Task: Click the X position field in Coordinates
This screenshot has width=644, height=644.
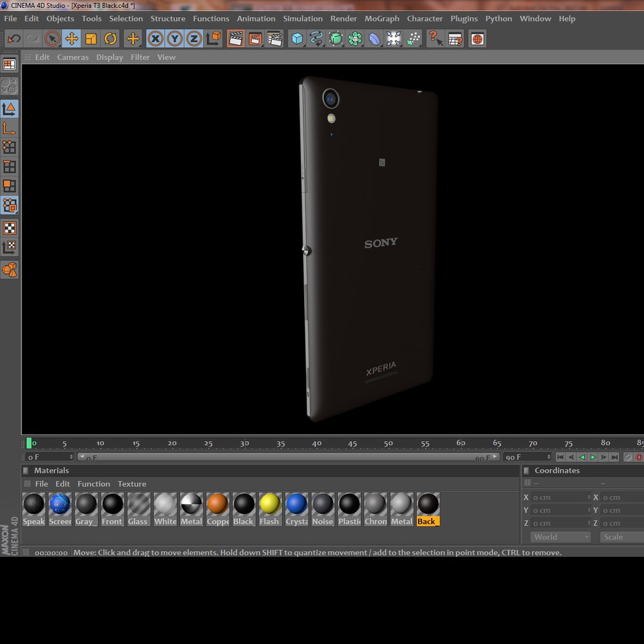Action: [x=561, y=497]
